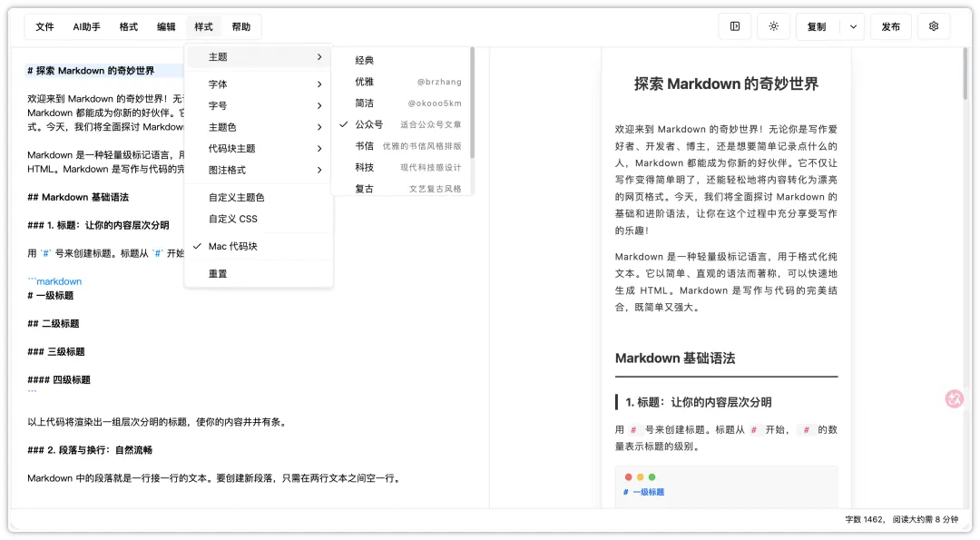Select the checked 公众号 theme
This screenshot has width=980, height=540.
pyautogui.click(x=401, y=124)
